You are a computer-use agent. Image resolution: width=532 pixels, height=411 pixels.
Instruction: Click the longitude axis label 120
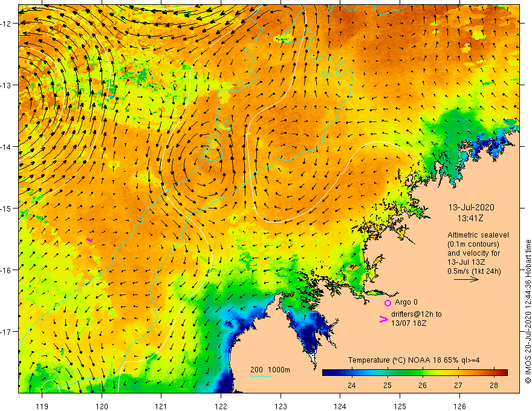coord(102,406)
